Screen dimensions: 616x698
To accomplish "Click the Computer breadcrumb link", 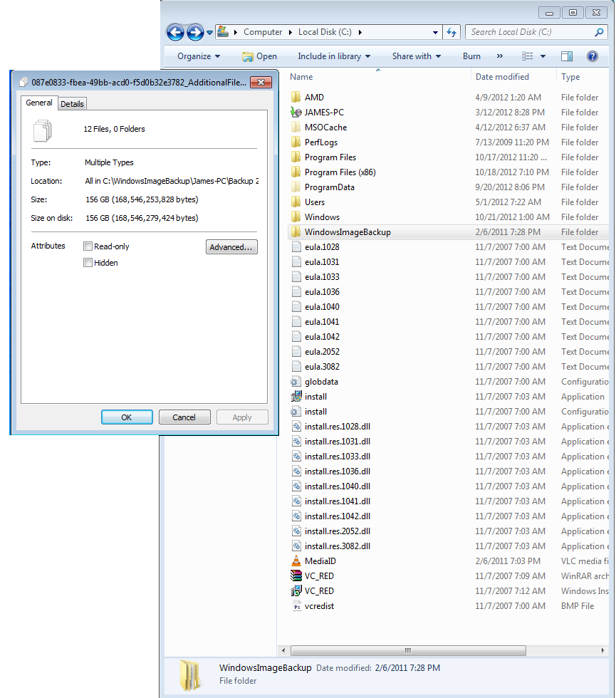I will pyautogui.click(x=263, y=32).
